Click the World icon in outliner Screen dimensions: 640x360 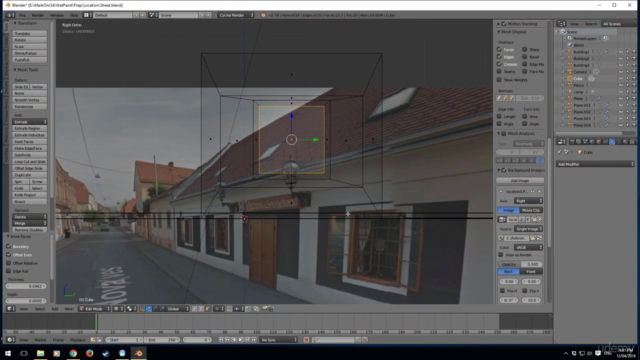coord(570,45)
